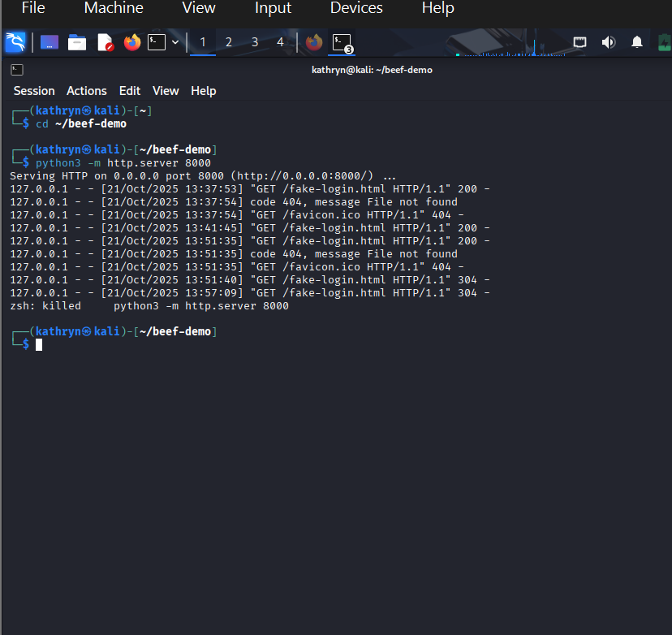Open a new terminal from the launcher
Screen dimensions: 672x635
(x=156, y=42)
